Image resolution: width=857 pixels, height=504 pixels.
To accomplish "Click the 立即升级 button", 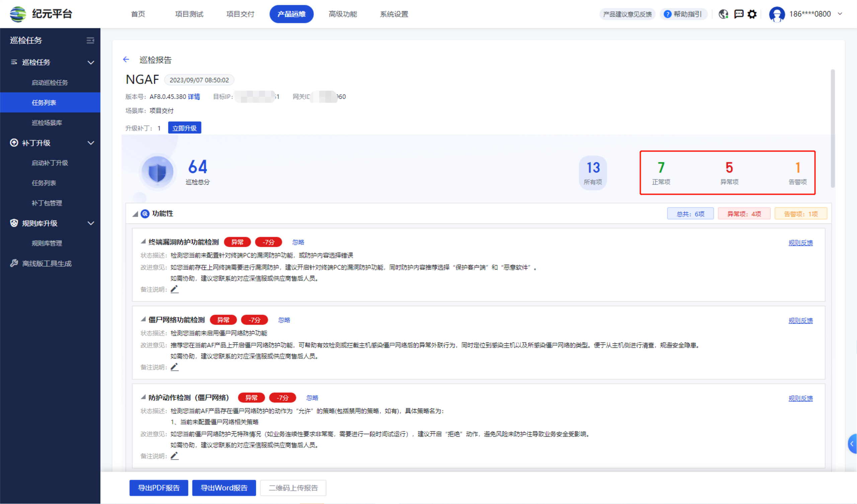I will [184, 128].
